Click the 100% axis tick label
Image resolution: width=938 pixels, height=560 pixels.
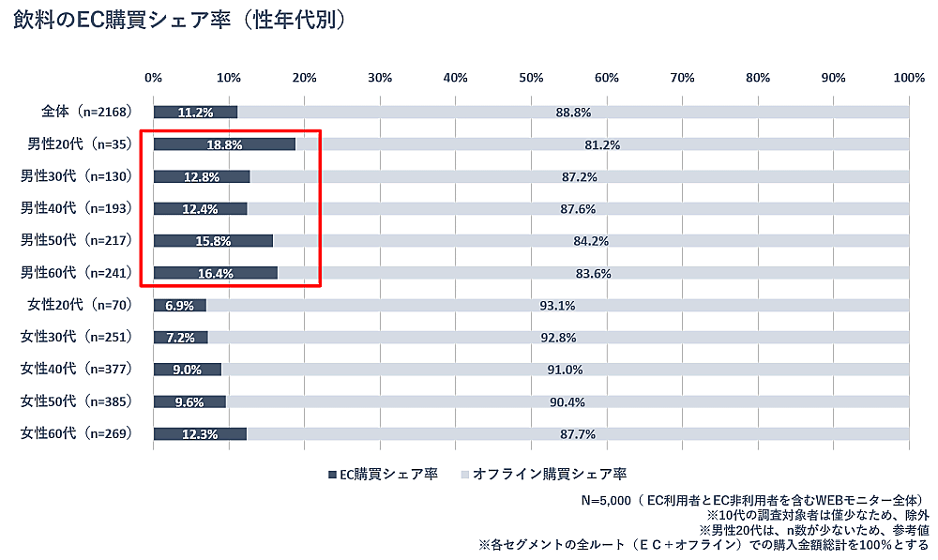909,77
